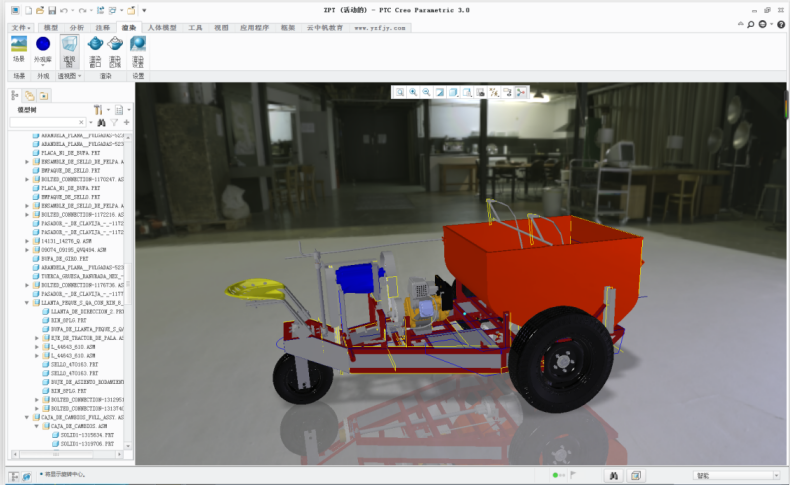790x485 pixels.
Task: Collapse CAJA_DE_CAMBIOS.ASM node
Action: pos(36,426)
